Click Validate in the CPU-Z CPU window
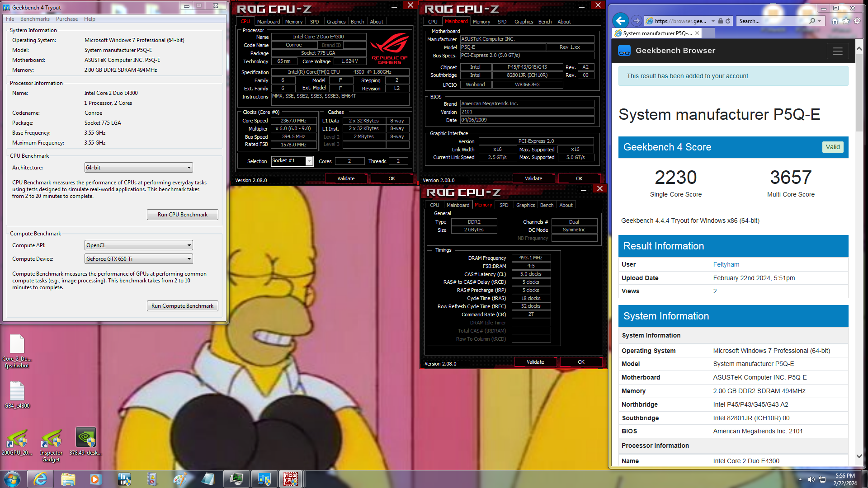This screenshot has height=488, width=868. (346, 178)
